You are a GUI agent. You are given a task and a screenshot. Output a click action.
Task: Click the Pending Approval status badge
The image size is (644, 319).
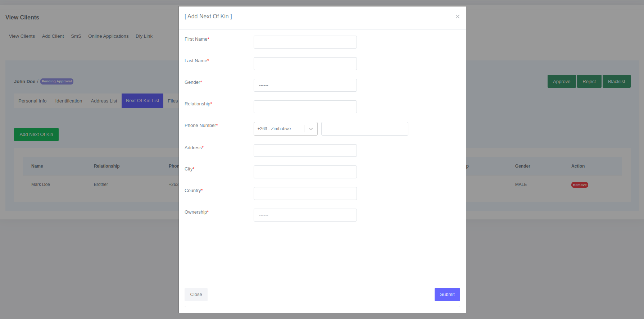click(56, 81)
